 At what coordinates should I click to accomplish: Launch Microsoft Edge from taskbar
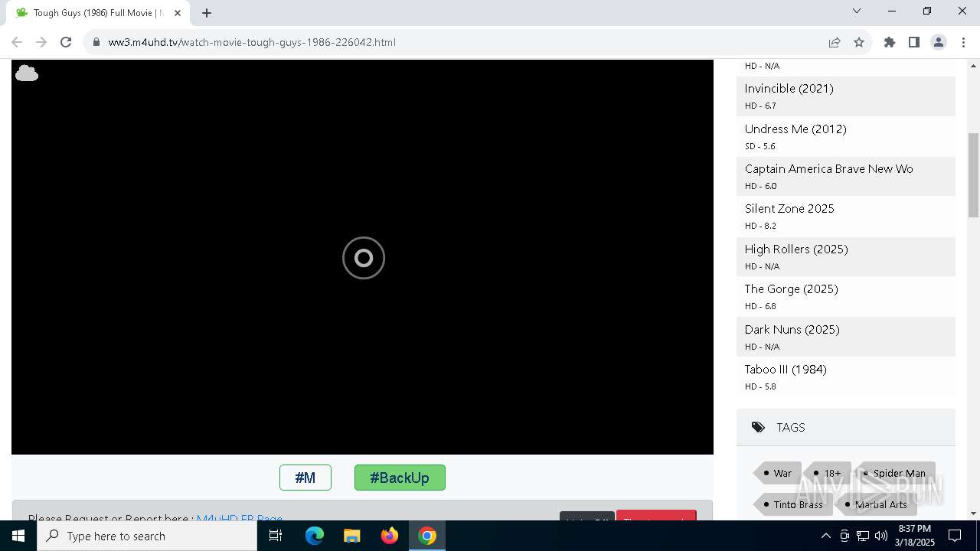click(x=315, y=536)
